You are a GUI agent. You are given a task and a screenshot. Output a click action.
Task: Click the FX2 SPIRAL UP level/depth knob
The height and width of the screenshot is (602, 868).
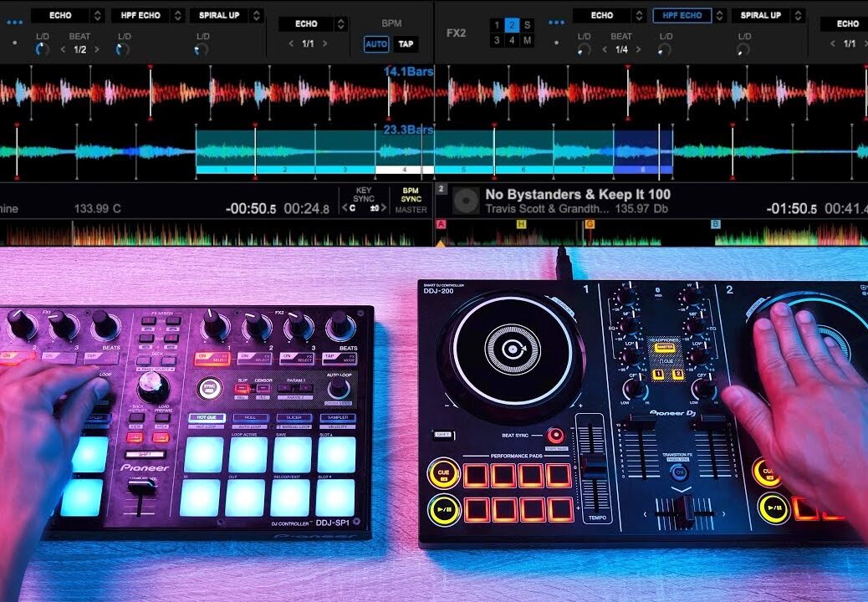tap(743, 49)
